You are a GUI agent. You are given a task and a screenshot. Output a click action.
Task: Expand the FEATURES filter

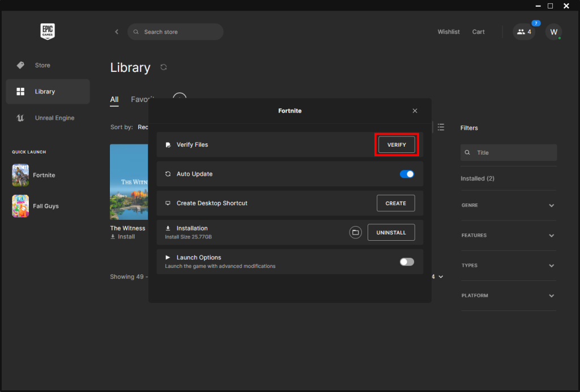click(x=508, y=235)
